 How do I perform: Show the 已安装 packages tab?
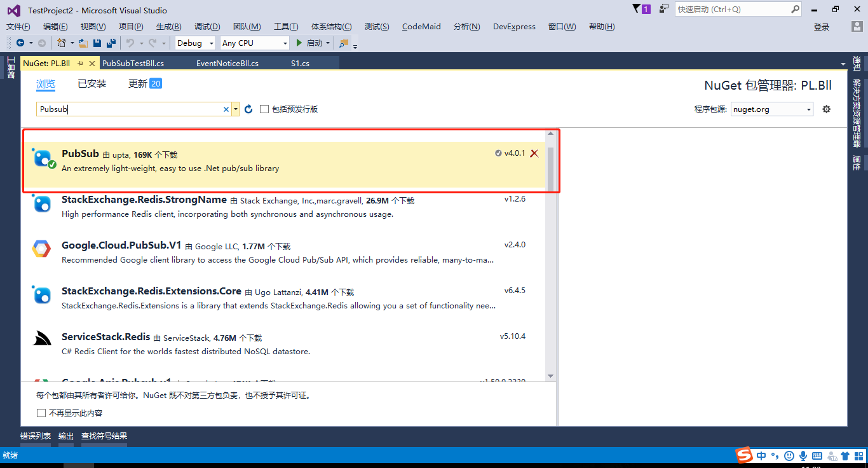tap(92, 84)
